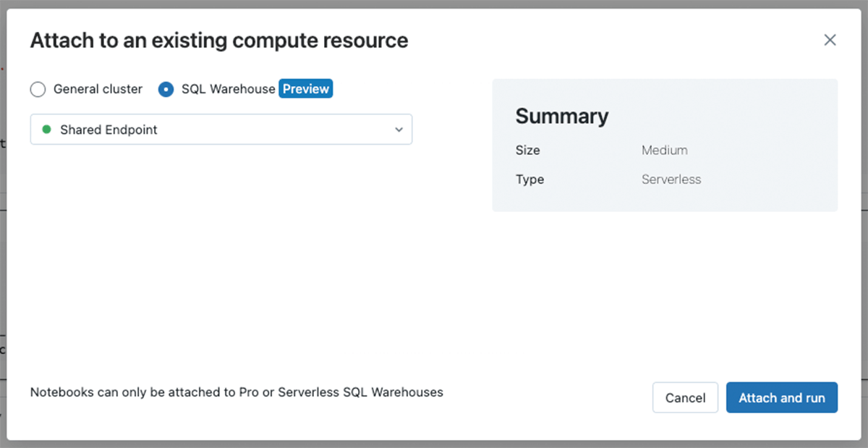
Task: Click the Summary heading
Action: 561,117
